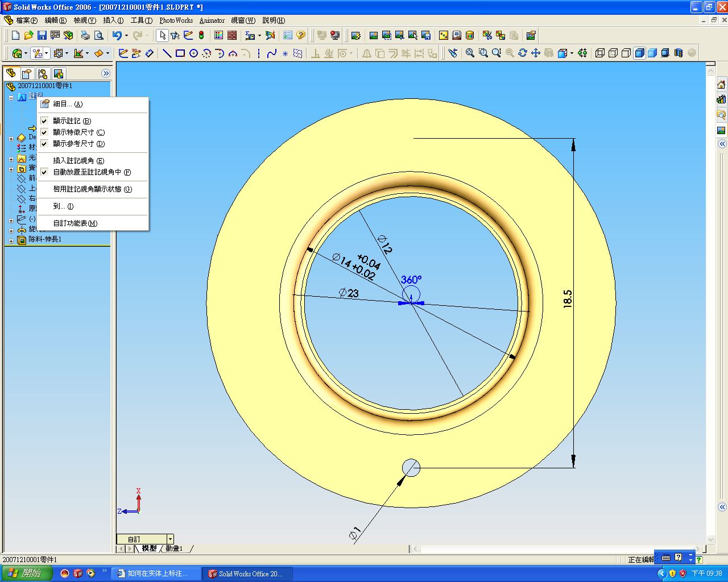Activate the Rotate View tool

click(523, 53)
